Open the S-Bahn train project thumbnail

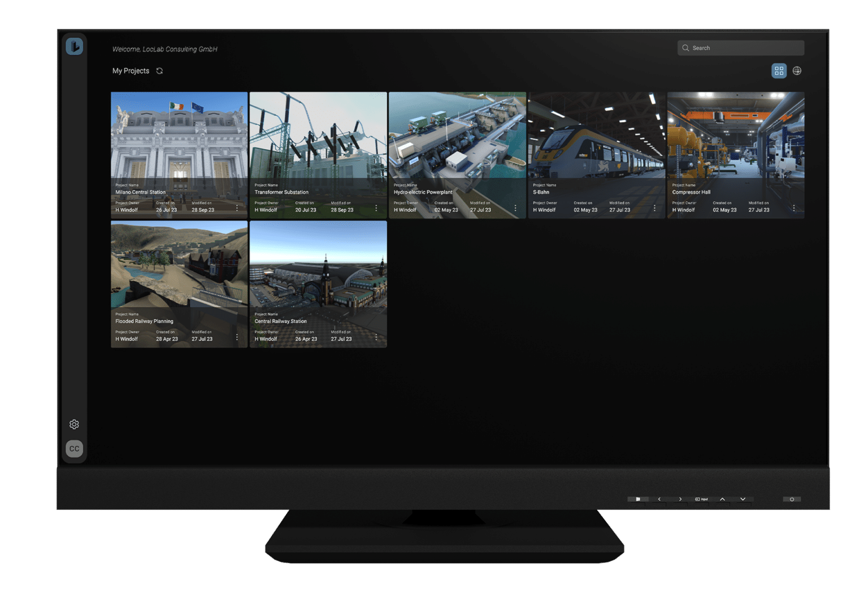point(596,138)
